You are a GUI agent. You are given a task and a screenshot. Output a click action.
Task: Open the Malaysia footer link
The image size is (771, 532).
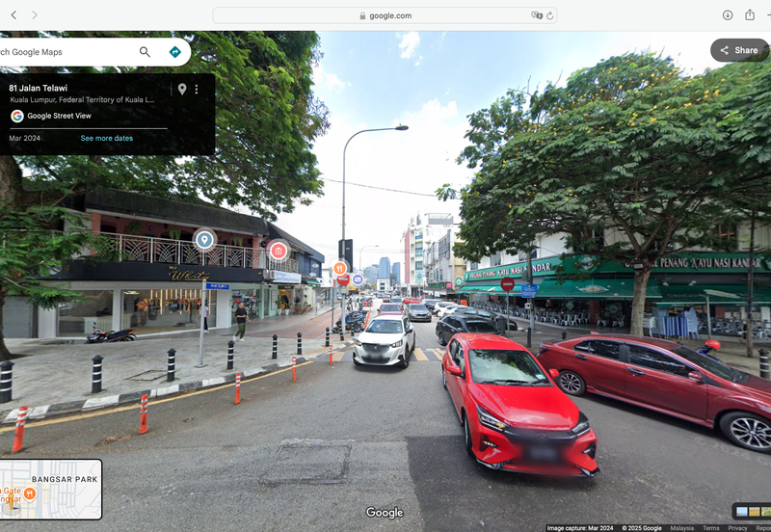point(682,528)
